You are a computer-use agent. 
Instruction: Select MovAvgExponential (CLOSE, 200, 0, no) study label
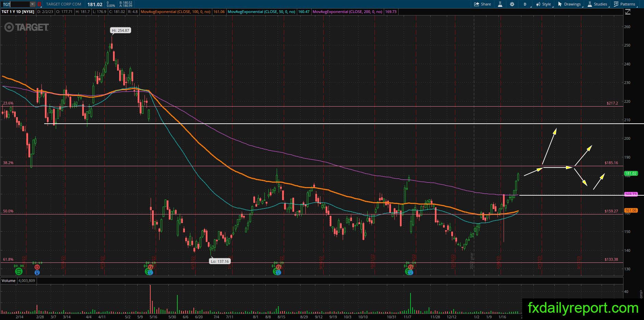click(x=348, y=12)
